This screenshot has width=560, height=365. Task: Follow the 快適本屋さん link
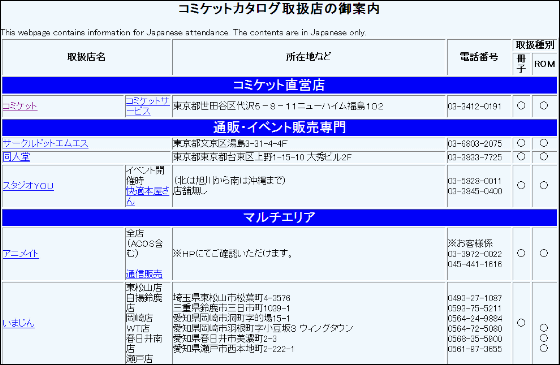(x=147, y=196)
